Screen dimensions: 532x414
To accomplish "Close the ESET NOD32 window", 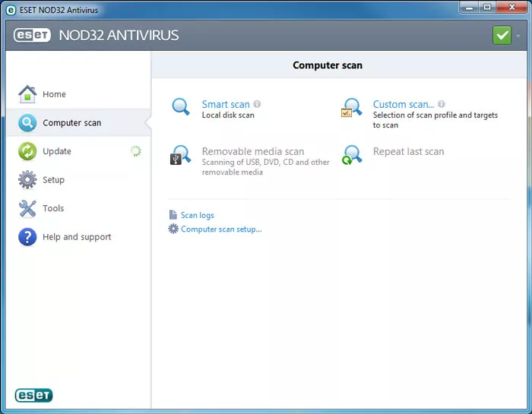I will point(512,7).
